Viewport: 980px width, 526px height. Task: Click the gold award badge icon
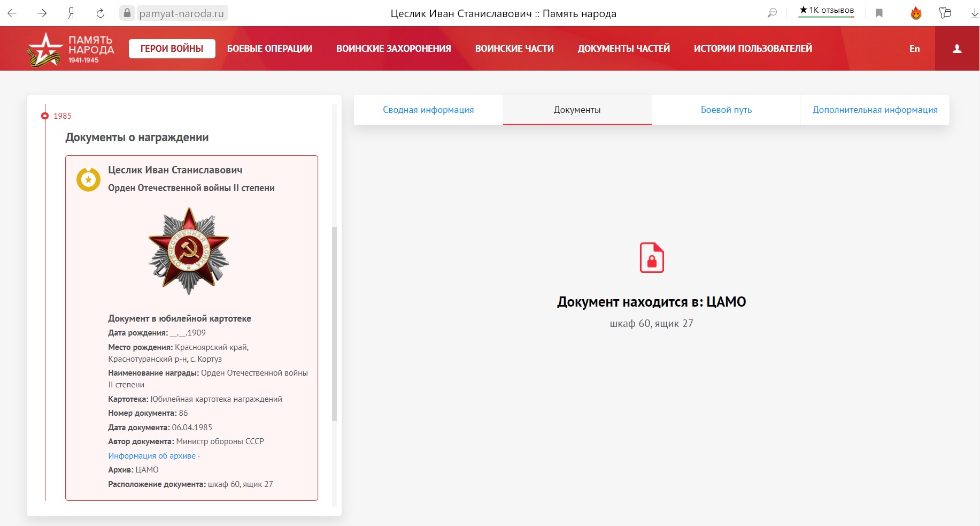[88, 180]
